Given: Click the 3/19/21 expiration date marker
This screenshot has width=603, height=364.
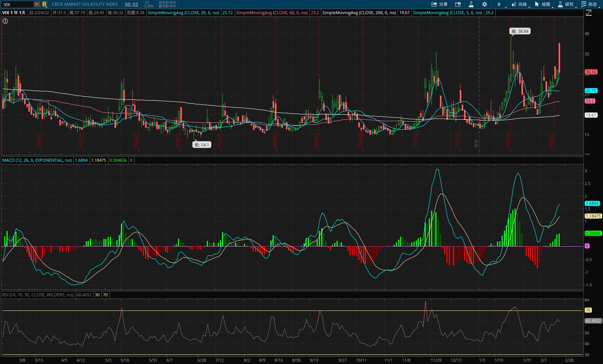Looking at the screenshot, I should (39, 140).
